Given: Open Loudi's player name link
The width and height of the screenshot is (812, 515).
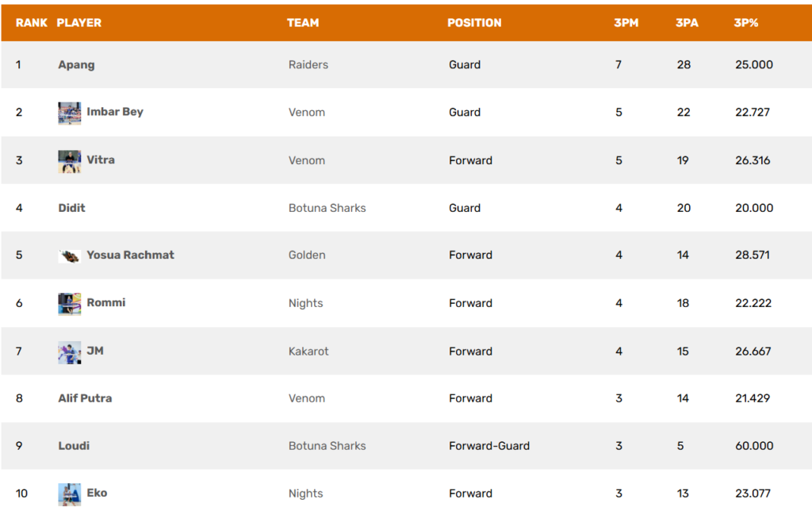Looking at the screenshot, I should 74,446.
